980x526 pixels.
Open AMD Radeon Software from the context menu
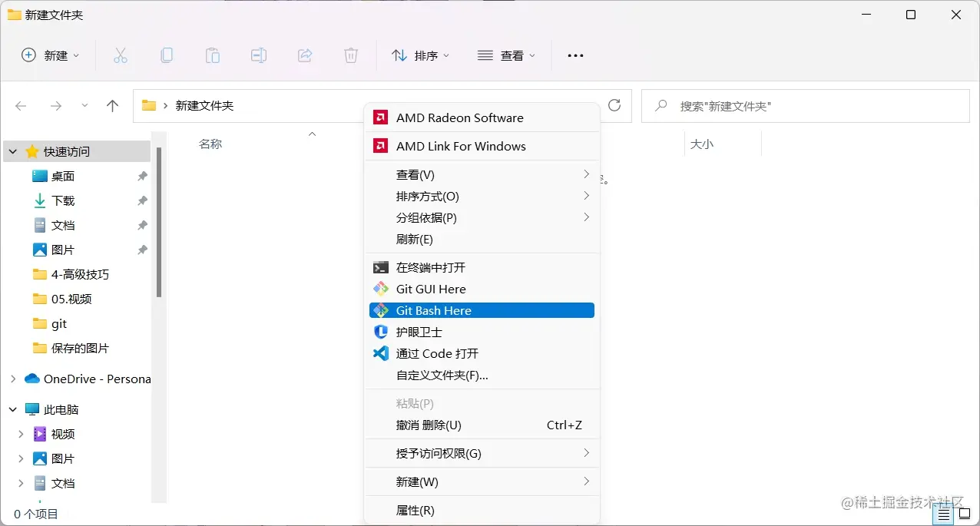click(x=459, y=117)
